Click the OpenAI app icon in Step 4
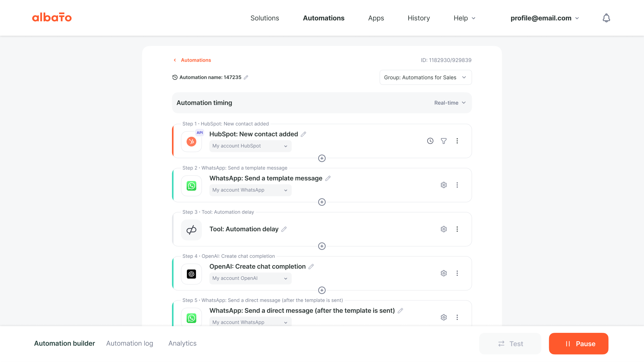The height and width of the screenshot is (362, 644). point(191,273)
